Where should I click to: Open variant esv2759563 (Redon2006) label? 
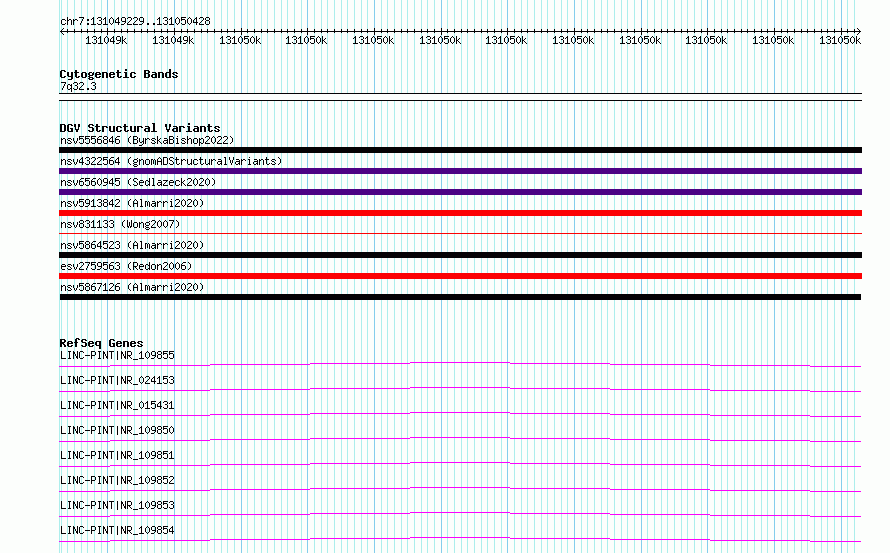(126, 266)
